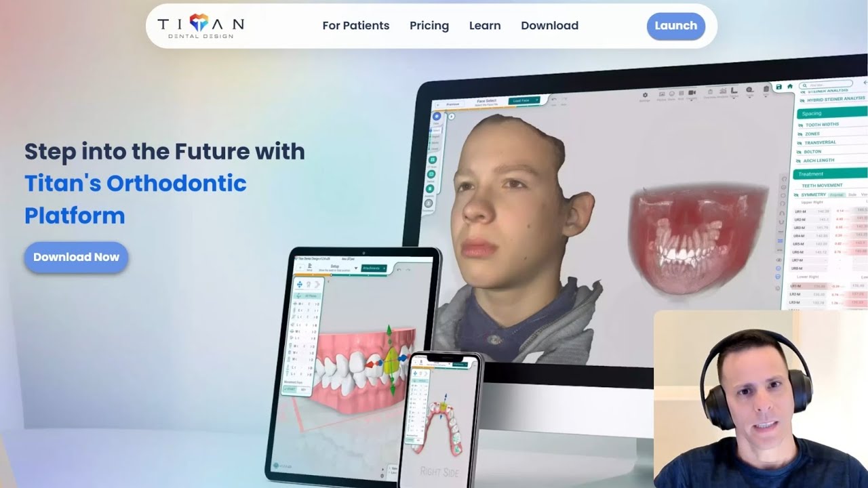Viewport: 868px width, 488px height.
Task: Click the Titan Dental Design logo
Action: [x=201, y=26]
